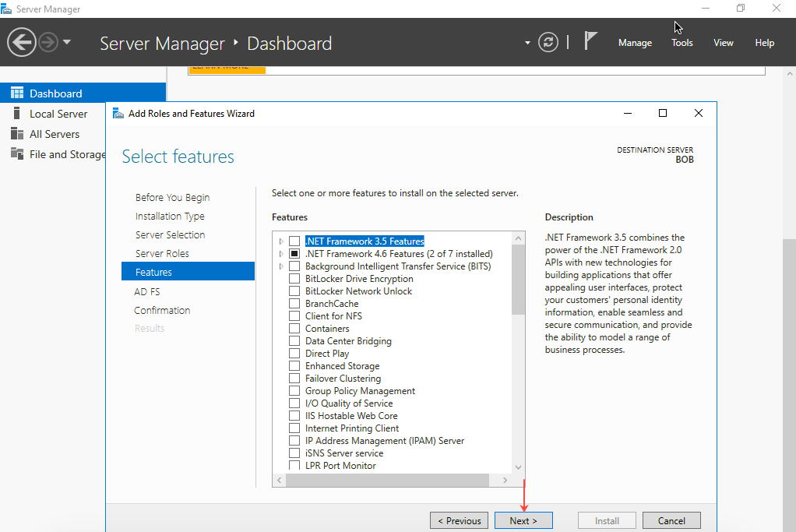This screenshot has height=532, width=796.
Task: Click the Server Manager title bar app icon
Action: 6,9
